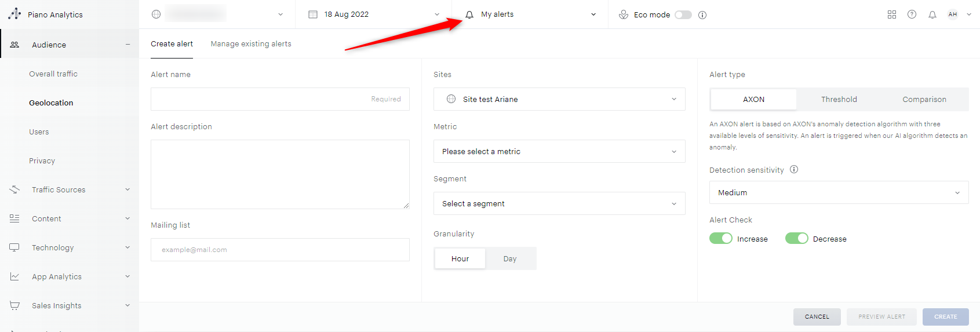Toggle the Eco mode switch
This screenshot has height=332, width=980.
[x=683, y=15]
